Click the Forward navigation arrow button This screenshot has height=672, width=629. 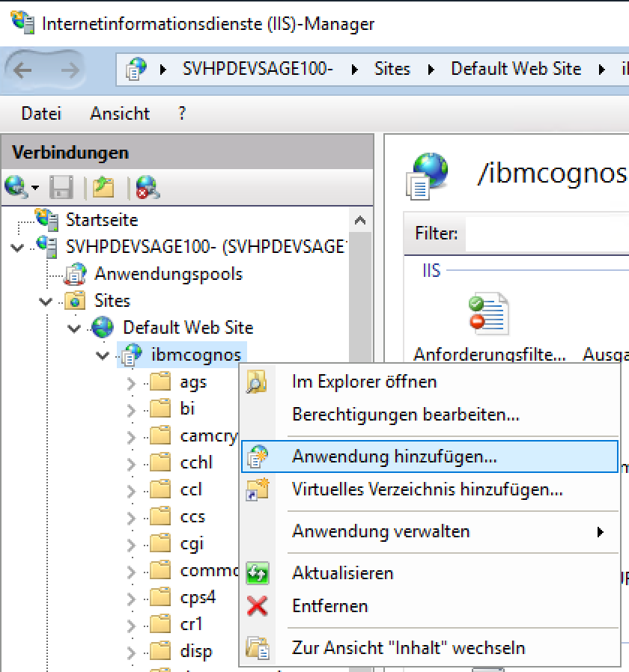tap(69, 70)
